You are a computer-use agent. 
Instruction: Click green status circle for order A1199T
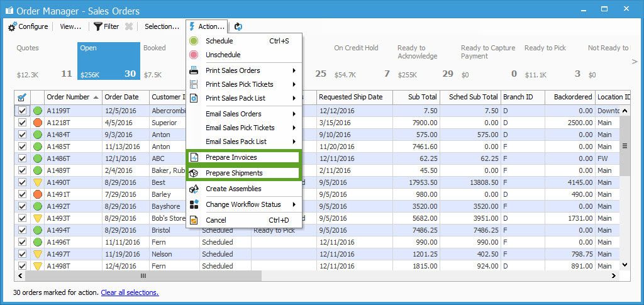coord(38,111)
